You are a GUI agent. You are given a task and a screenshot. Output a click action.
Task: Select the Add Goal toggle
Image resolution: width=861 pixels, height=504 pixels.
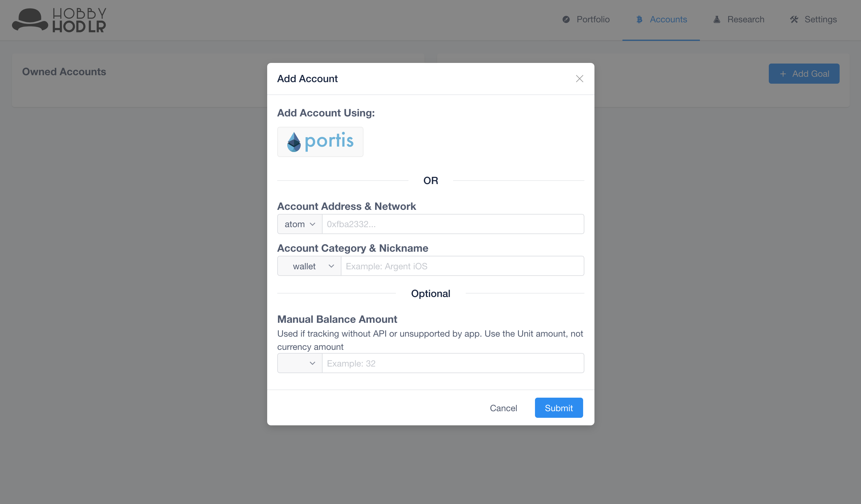[x=804, y=74]
